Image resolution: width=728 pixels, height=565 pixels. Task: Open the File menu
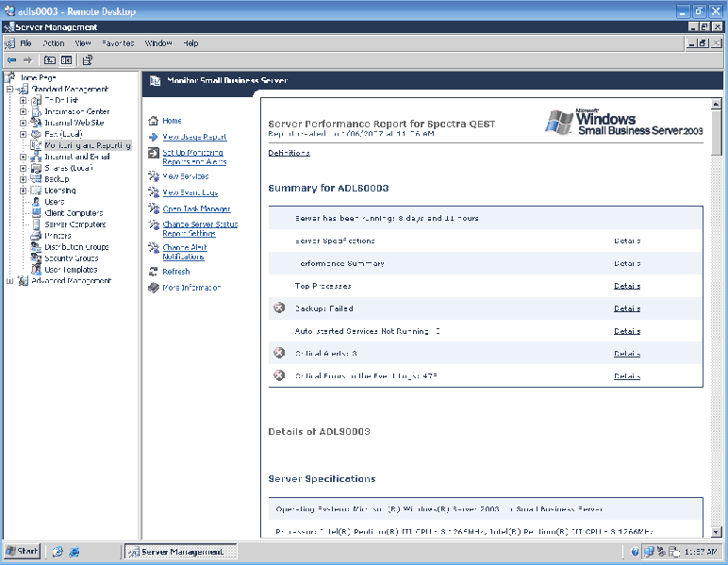coord(25,43)
